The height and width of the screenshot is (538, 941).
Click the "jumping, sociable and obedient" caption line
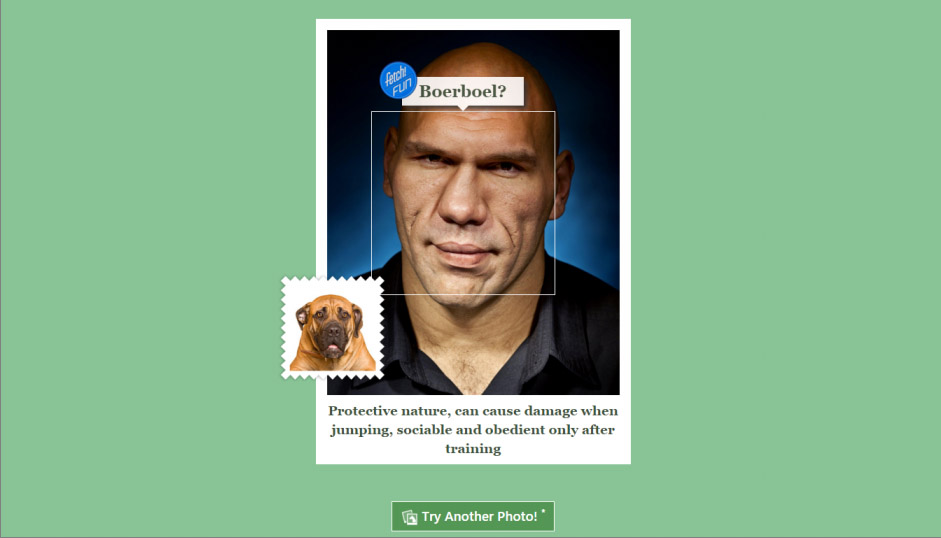coord(473,430)
